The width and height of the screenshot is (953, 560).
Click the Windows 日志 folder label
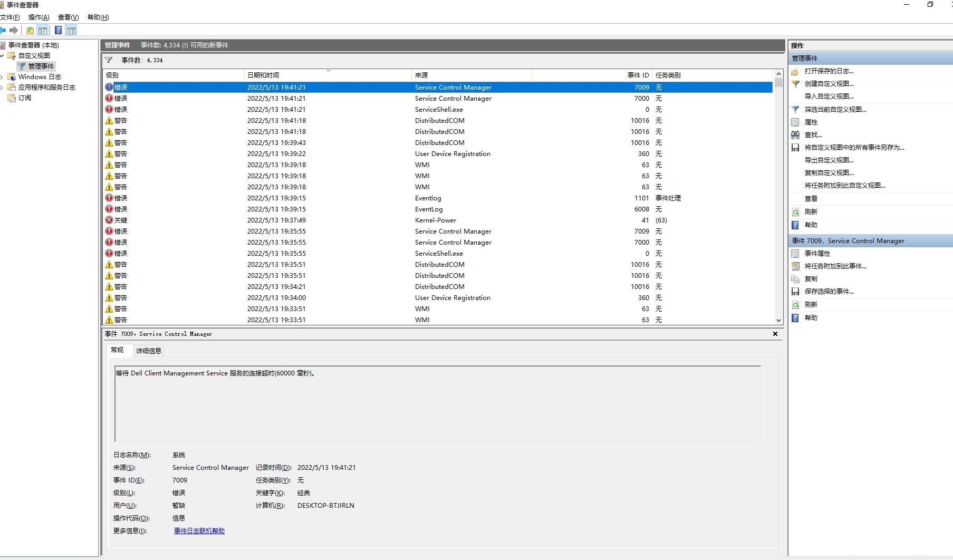tap(40, 77)
